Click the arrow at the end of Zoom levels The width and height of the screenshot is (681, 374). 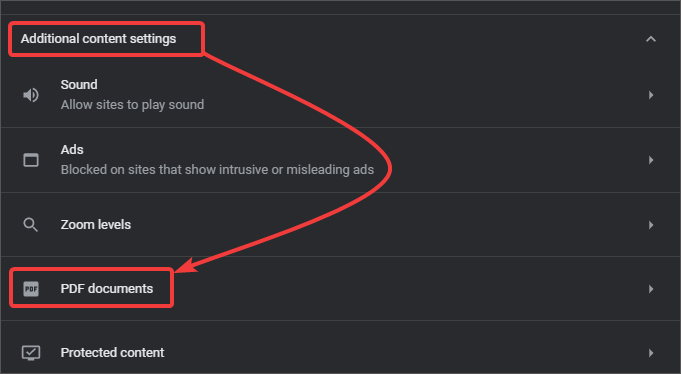tap(651, 225)
